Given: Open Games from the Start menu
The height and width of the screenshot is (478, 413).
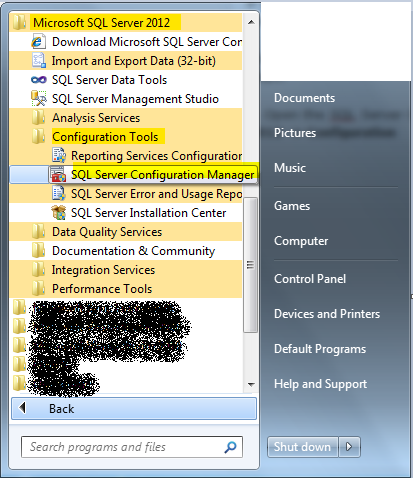Looking at the screenshot, I should click(x=292, y=206).
